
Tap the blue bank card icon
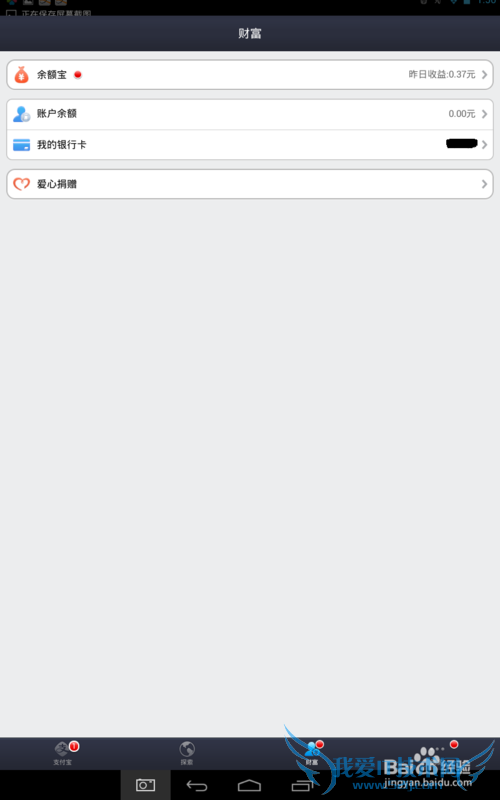[21, 145]
